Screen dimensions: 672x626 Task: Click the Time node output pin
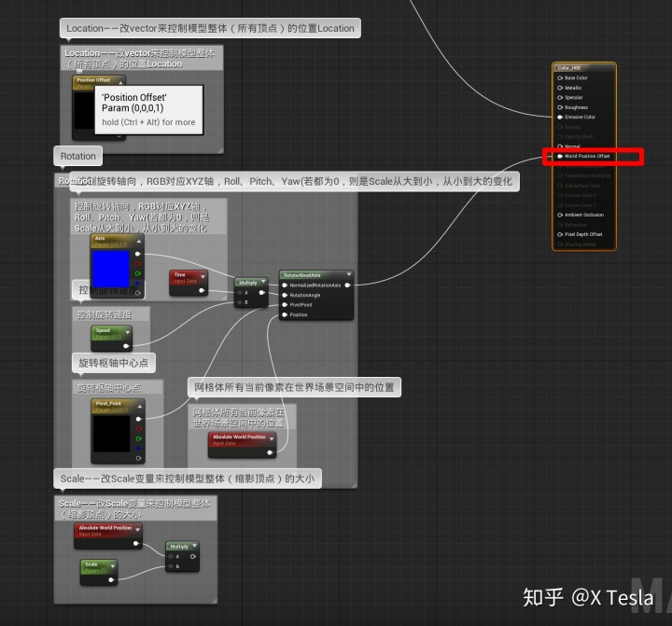click(202, 290)
